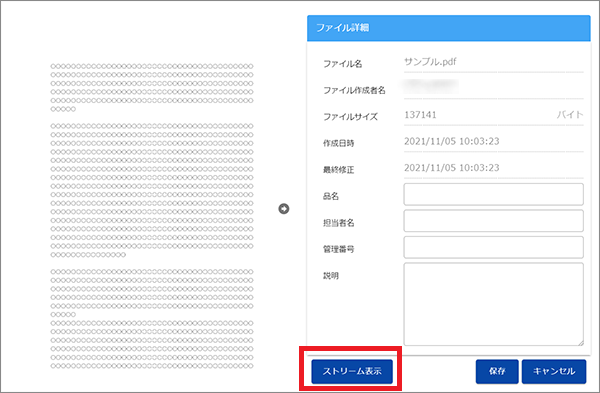The image size is (600, 393).
Task: Click the first paragraph in document preview
Action: coord(152,88)
